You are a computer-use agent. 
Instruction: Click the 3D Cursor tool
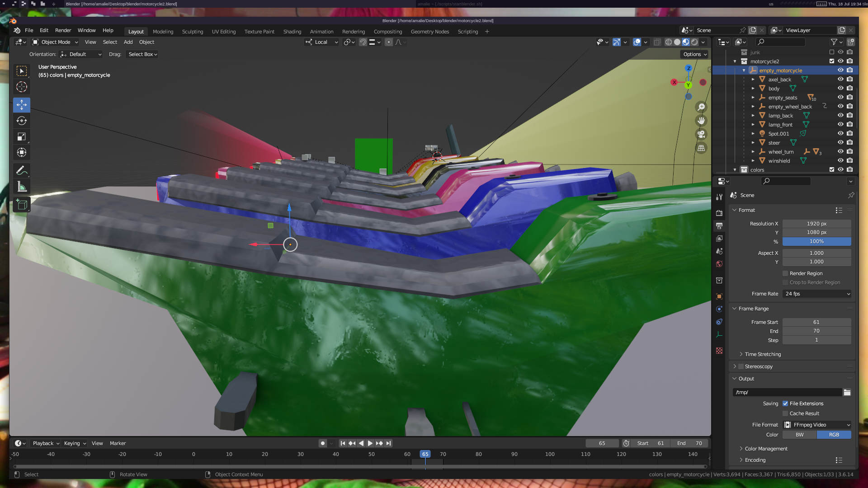(x=21, y=87)
